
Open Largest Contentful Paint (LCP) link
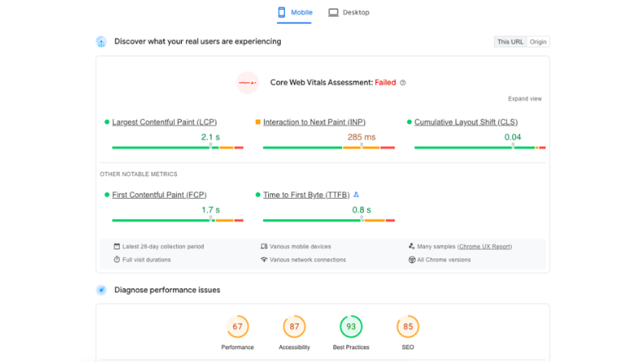165,122
